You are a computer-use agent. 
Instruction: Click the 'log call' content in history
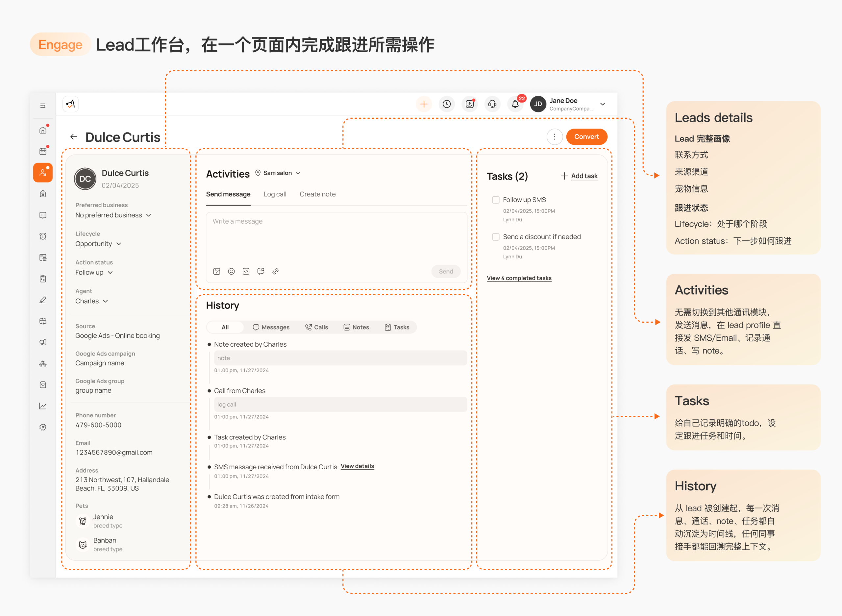[x=340, y=405]
